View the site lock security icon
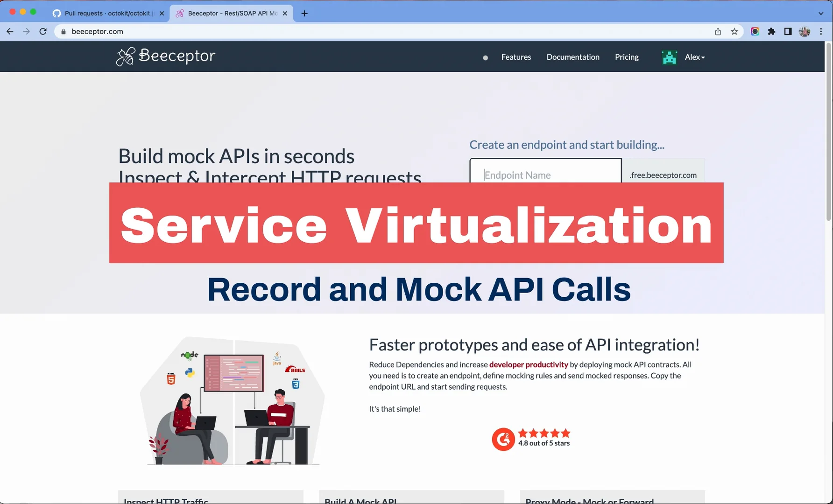 click(64, 31)
